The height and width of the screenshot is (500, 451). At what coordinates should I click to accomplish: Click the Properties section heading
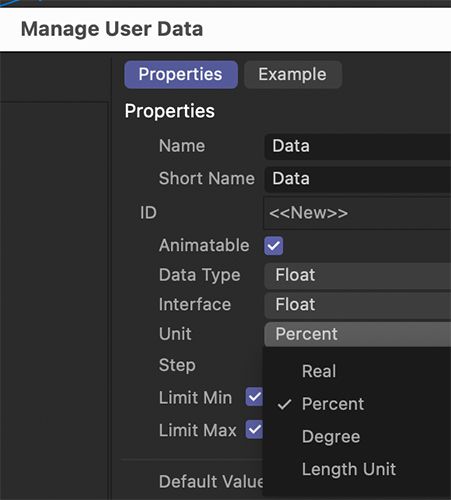pyautogui.click(x=170, y=111)
